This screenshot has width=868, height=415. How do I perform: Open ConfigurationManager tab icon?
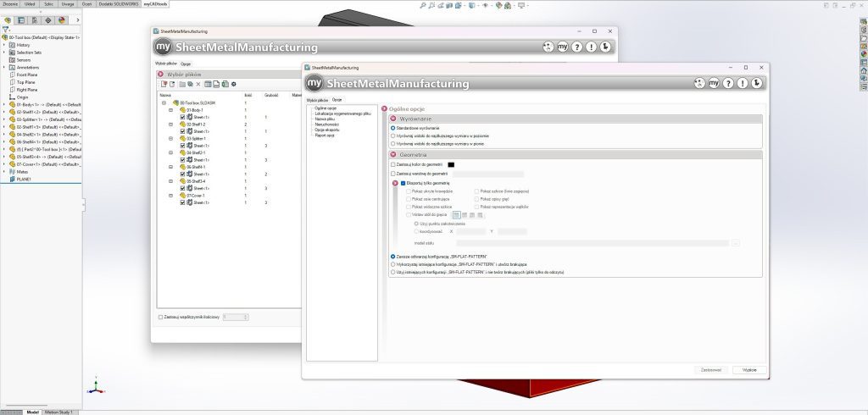(34, 20)
